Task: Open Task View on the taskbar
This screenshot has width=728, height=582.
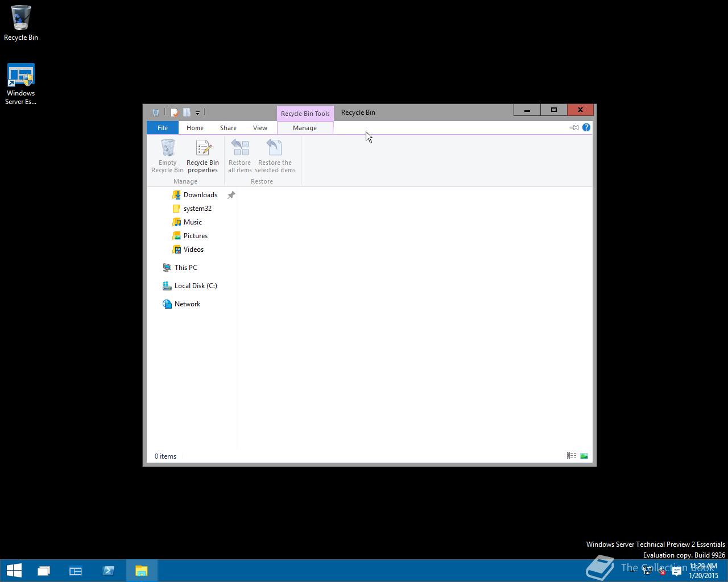Action: [44, 571]
